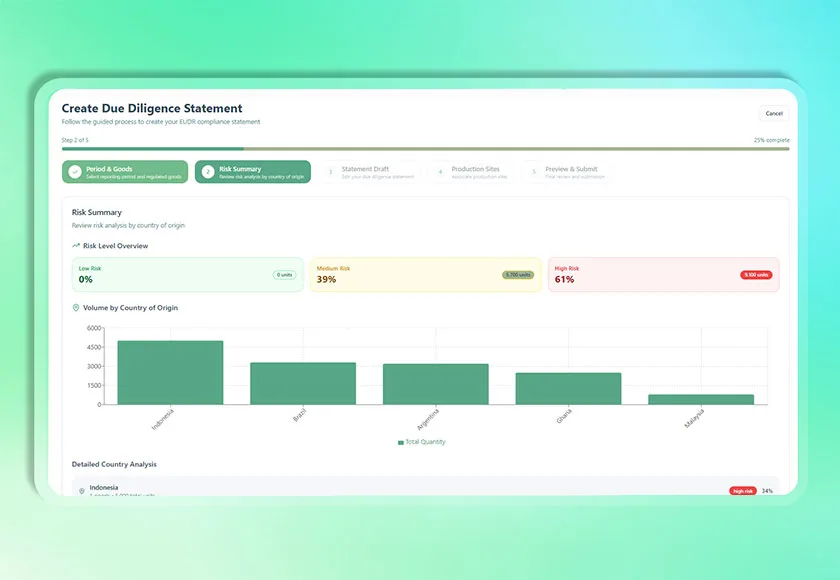Click the red high risk badge for Indonesia
The image size is (840, 580).
743,491
